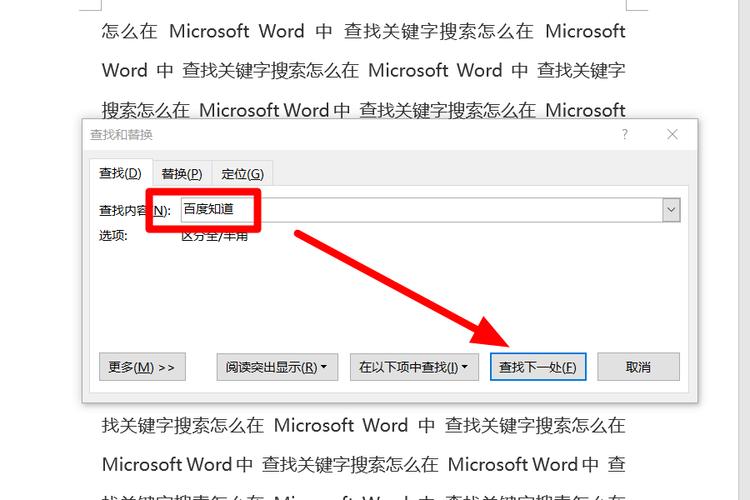Open the 替换(P) tab
This screenshot has height=500, width=750.
pyautogui.click(x=182, y=173)
